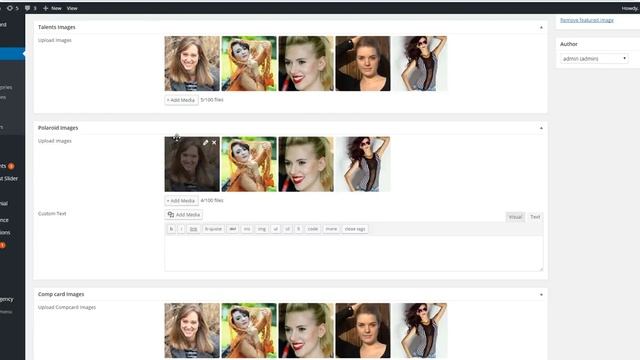The width and height of the screenshot is (640, 360).
Task: Click + Add Media under Polaroid Images thumbnails
Action: [x=181, y=201]
